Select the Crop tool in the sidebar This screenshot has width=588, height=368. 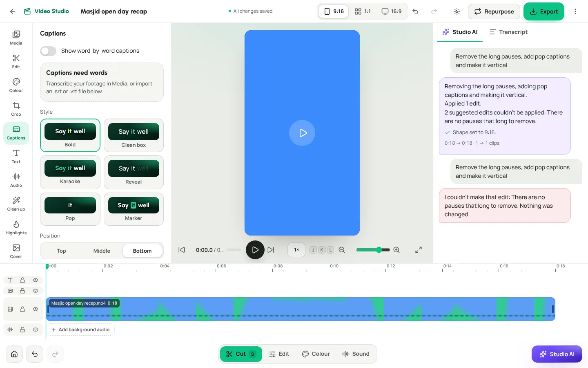pos(16,109)
